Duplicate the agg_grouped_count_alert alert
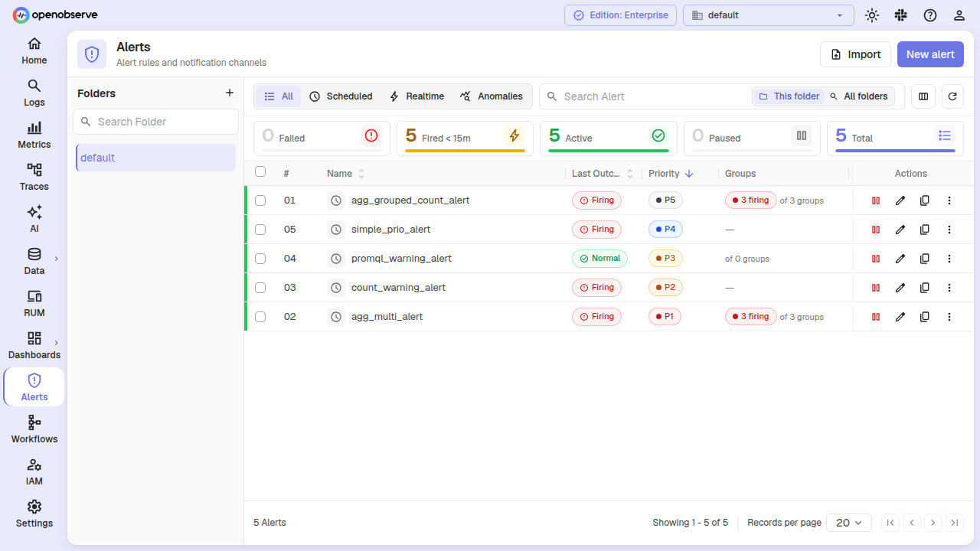This screenshot has height=551, width=980. pyautogui.click(x=925, y=201)
